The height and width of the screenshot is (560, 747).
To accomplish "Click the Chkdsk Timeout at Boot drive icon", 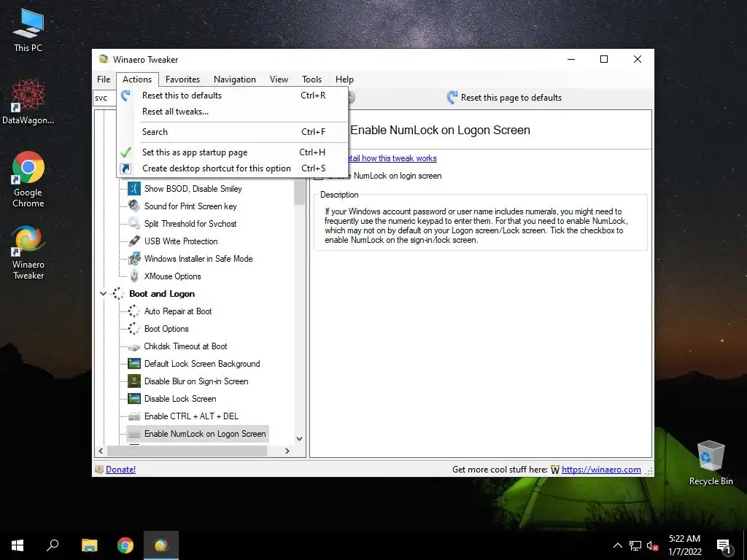I will [x=134, y=346].
